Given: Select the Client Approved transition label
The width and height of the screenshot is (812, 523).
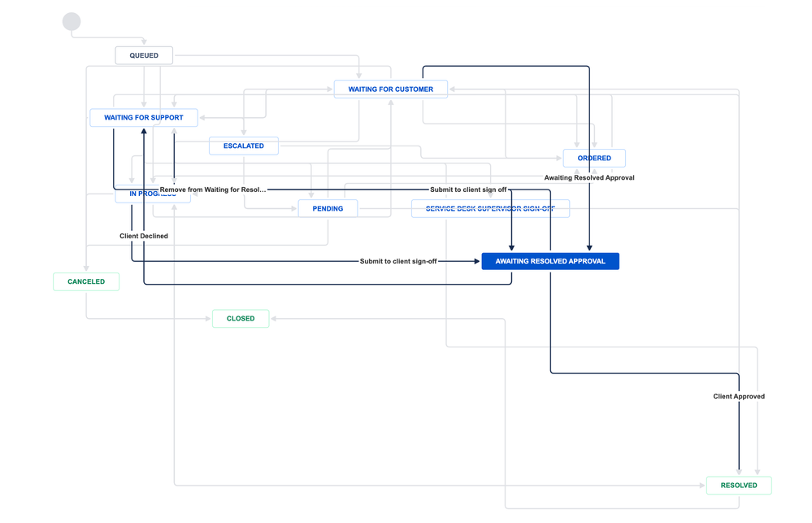Looking at the screenshot, I should (x=739, y=396).
